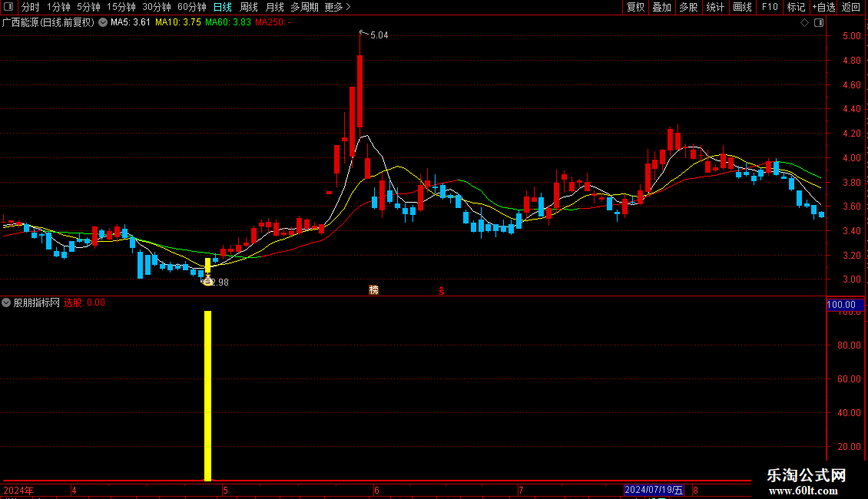Open the 多股 multi-stock view

tap(689, 7)
